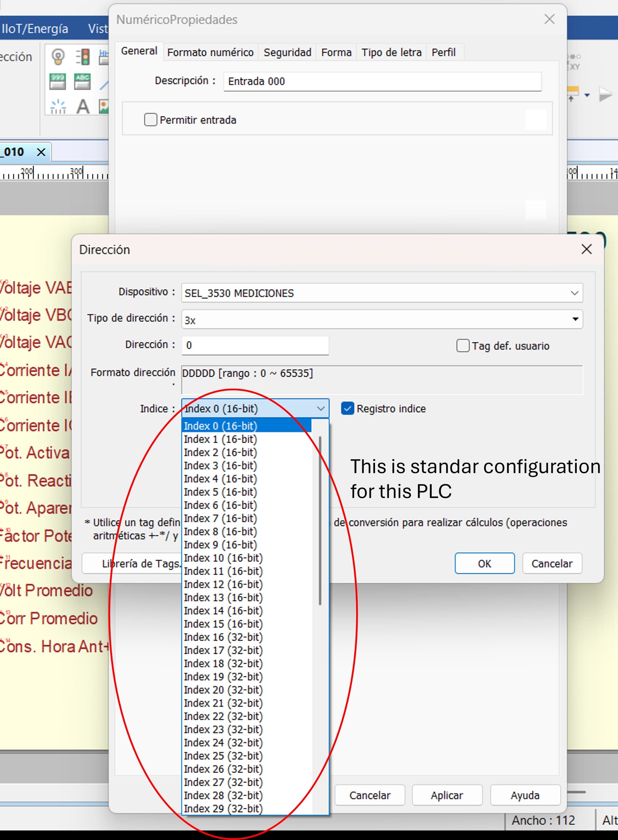Select the Word Lamp traffic light icon
The image size is (618, 840).
pyautogui.click(x=83, y=57)
